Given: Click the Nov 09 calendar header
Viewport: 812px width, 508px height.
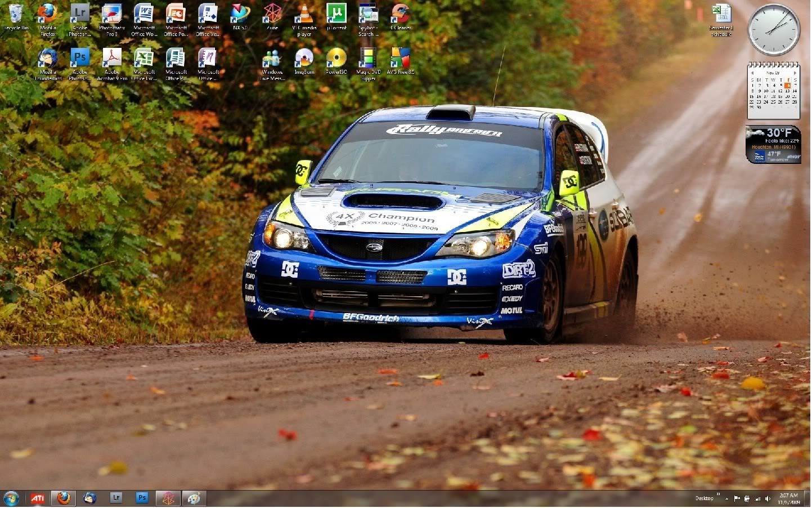Looking at the screenshot, I should click(x=773, y=73).
